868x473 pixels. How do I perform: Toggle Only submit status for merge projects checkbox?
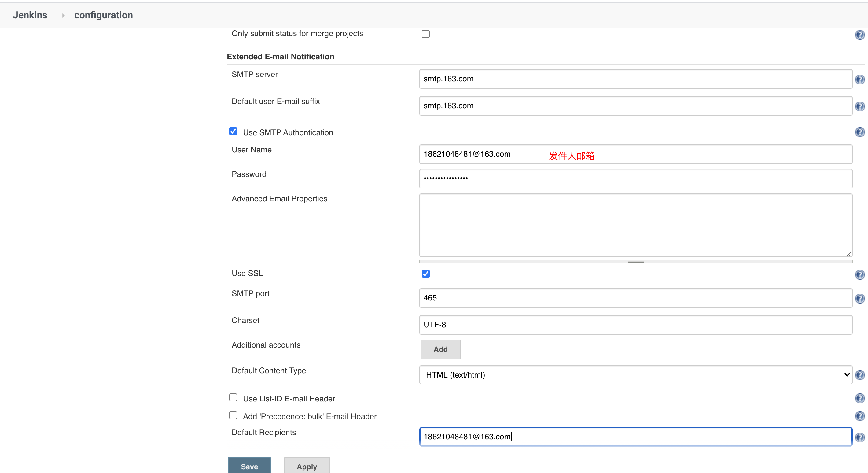425,34
